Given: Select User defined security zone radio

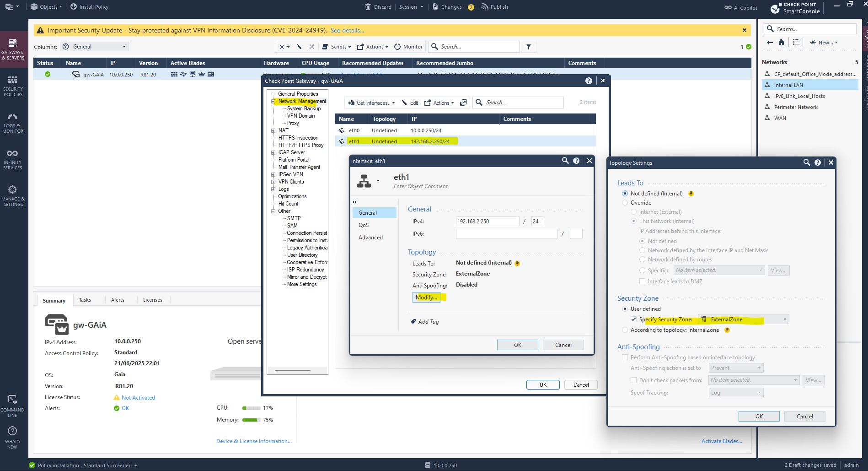Looking at the screenshot, I should [x=625, y=309].
